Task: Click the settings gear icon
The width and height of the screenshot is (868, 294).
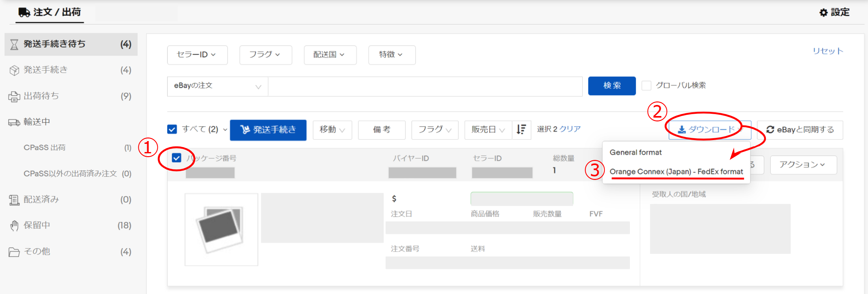Action: pyautogui.click(x=823, y=12)
